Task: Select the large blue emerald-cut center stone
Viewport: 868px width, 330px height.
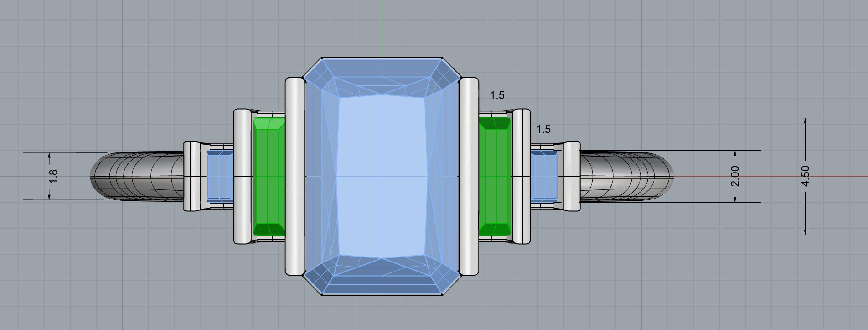Action: point(382,176)
